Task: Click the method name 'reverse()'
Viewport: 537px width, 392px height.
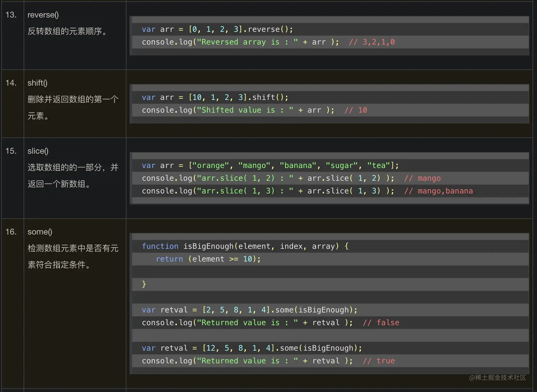Action: point(43,15)
